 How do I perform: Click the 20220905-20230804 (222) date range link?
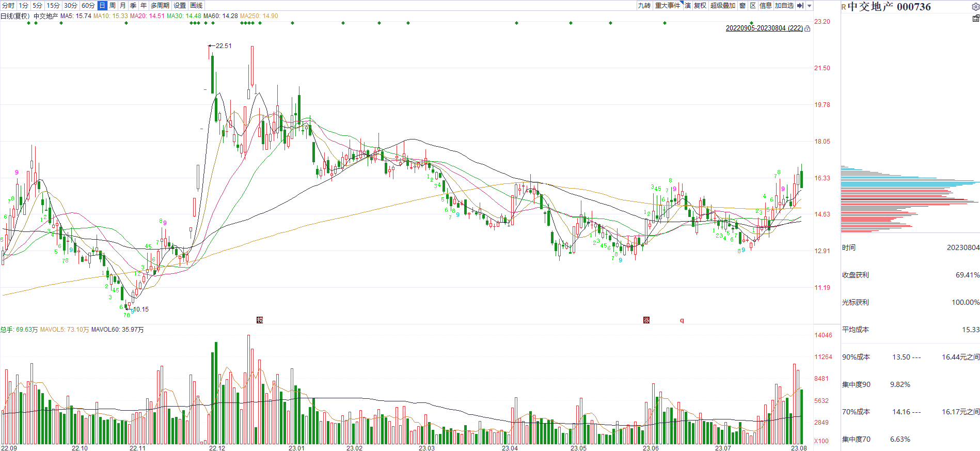point(764,28)
